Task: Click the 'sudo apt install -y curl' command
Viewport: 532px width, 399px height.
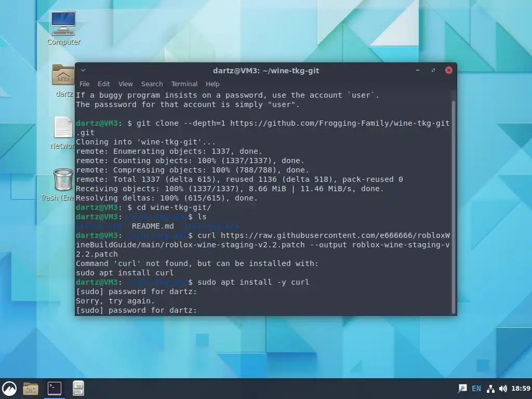Action: [x=253, y=282]
